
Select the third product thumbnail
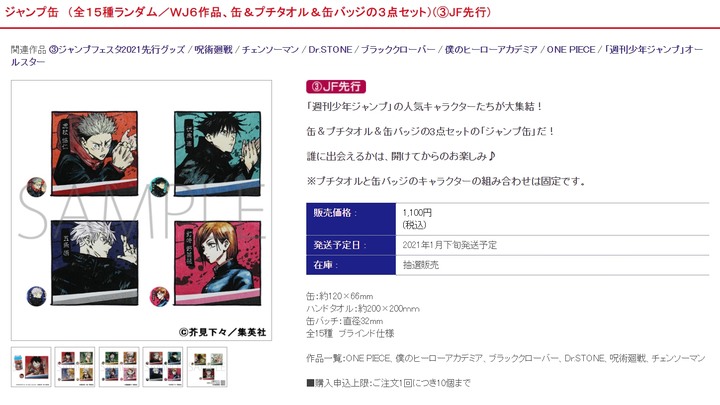pyautogui.click(x=119, y=367)
